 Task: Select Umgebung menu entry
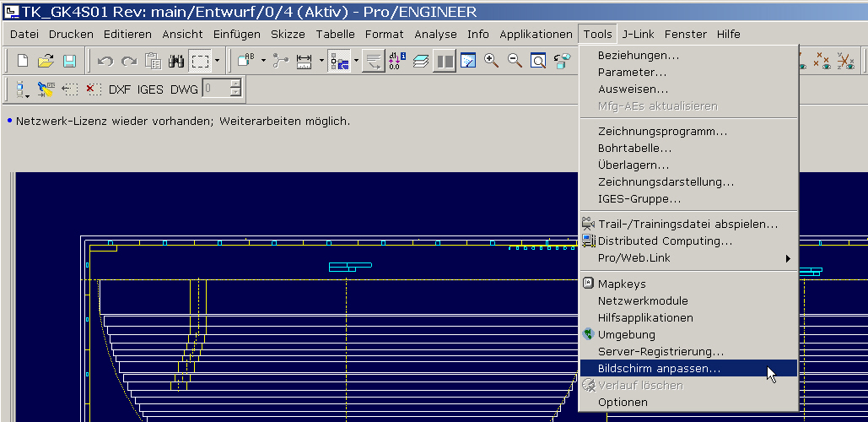coord(688,334)
